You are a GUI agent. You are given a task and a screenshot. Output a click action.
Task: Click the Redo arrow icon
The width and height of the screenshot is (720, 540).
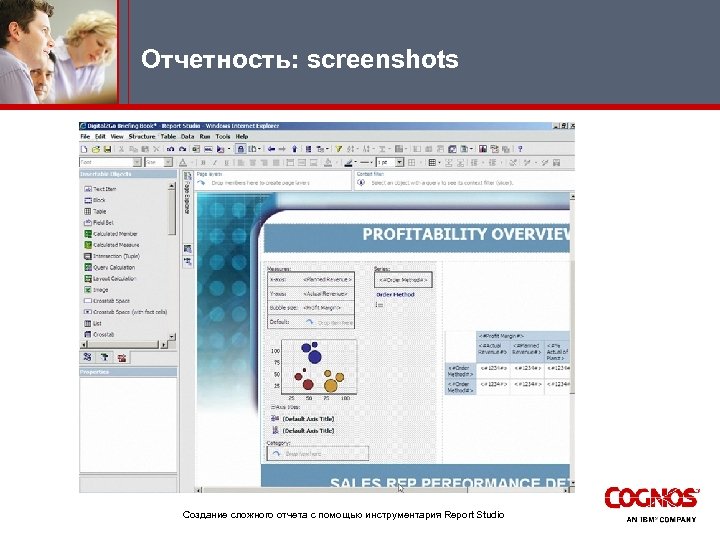(182, 149)
